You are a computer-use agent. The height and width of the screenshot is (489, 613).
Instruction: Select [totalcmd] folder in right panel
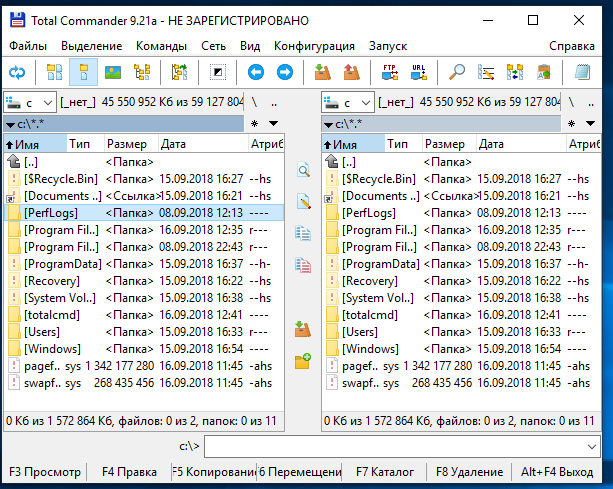click(461, 315)
